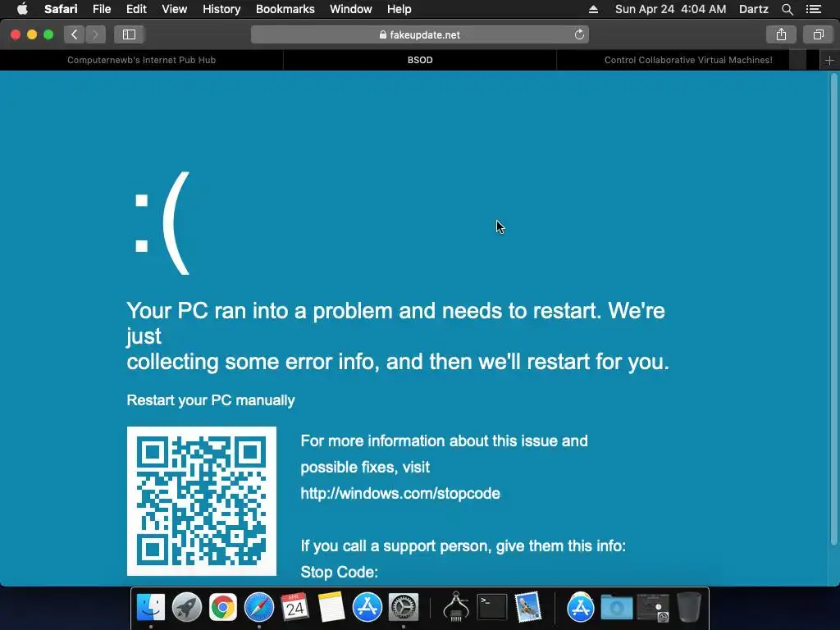840x630 pixels.
Task: Open the Trash in the Dock
Action: click(x=689, y=608)
